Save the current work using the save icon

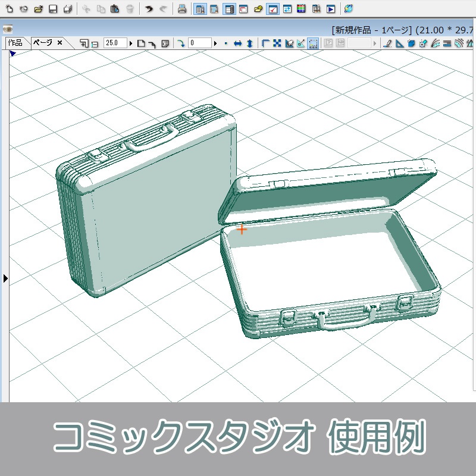(x=54, y=8)
